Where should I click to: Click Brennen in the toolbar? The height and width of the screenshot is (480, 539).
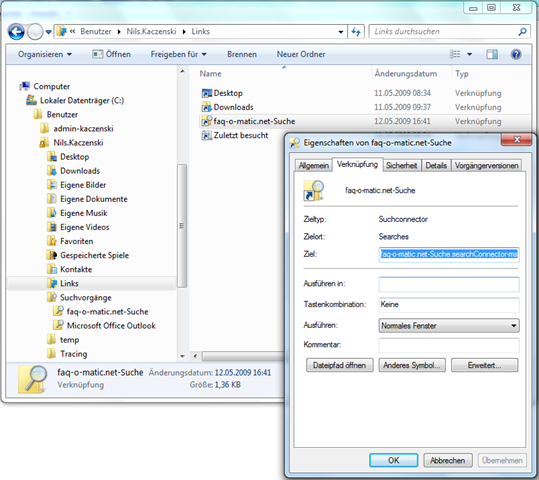242,54
